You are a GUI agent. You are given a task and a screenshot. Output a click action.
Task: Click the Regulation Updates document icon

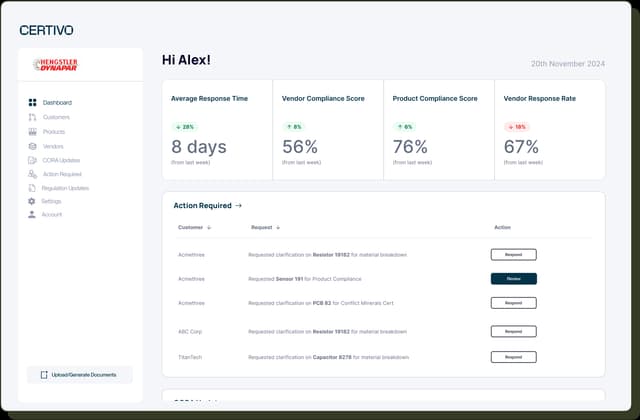click(x=32, y=188)
